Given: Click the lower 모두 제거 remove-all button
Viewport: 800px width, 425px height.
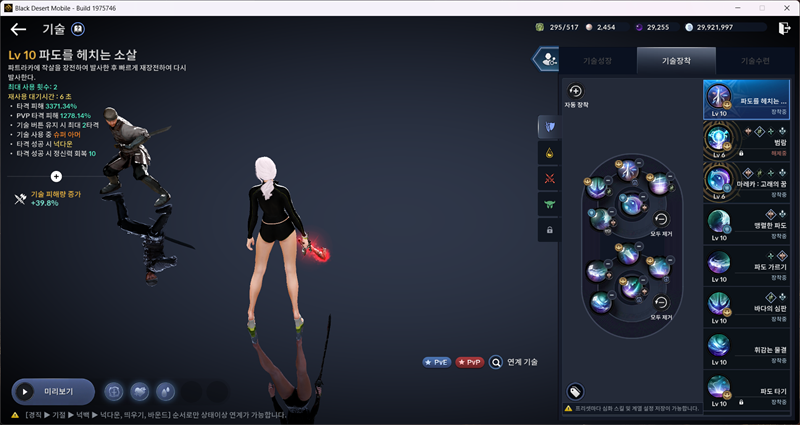Looking at the screenshot, I should 660,304.
